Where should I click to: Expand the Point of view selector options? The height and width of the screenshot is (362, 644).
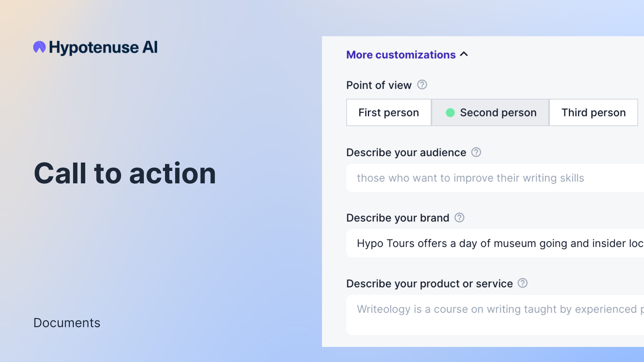490,113
